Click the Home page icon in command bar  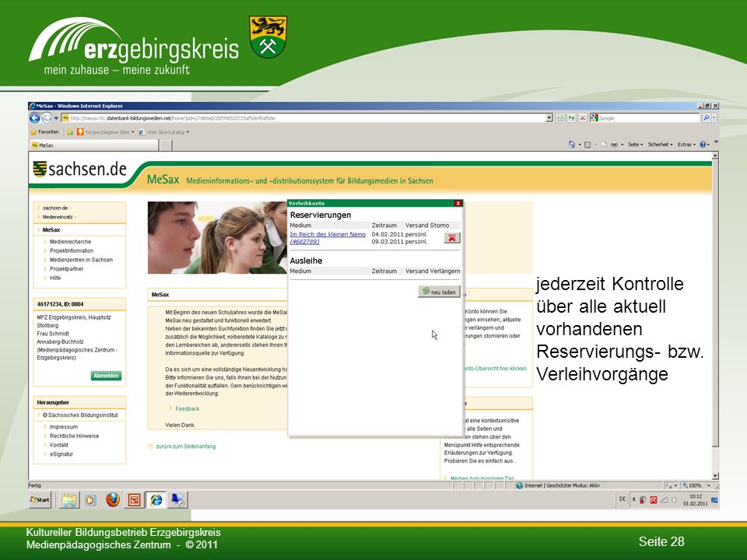572,145
